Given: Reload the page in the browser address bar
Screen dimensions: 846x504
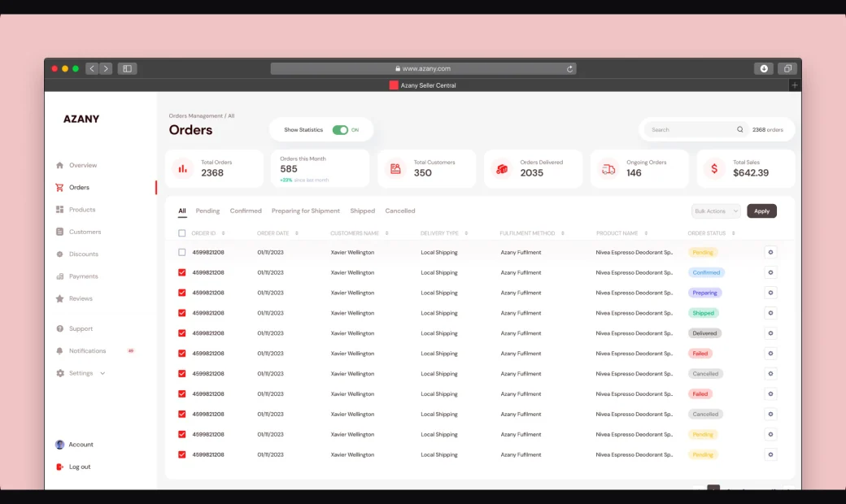Looking at the screenshot, I should [x=569, y=68].
